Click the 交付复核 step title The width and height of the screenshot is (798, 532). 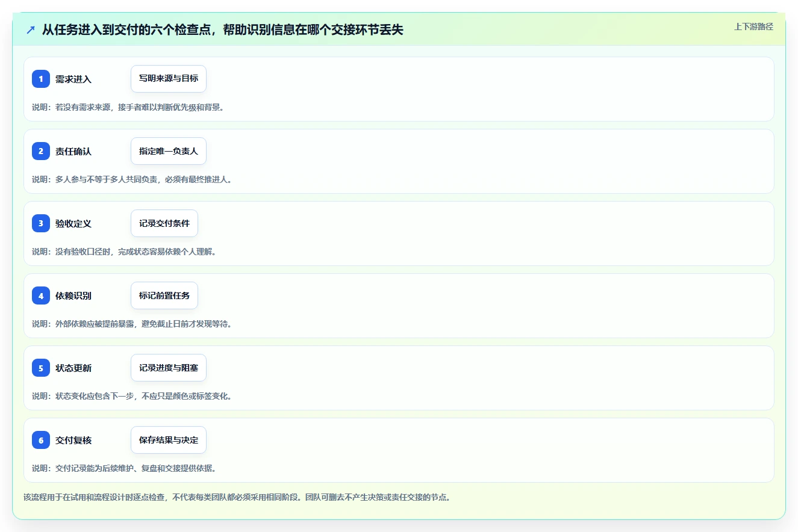click(73, 440)
